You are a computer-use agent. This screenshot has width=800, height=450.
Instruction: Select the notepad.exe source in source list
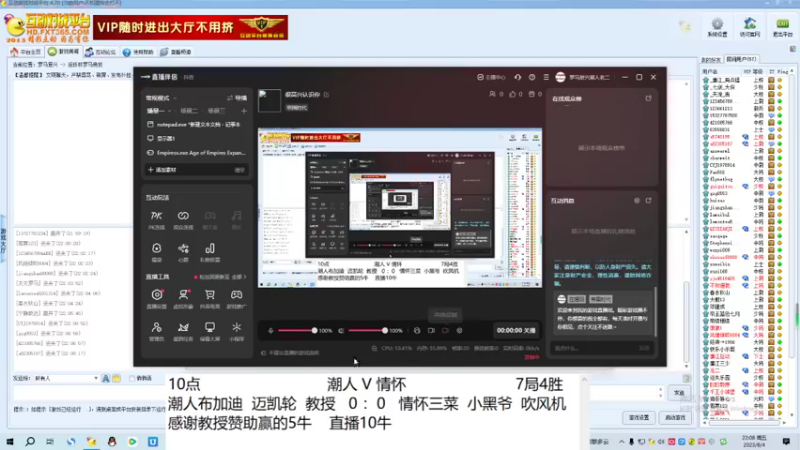click(x=196, y=124)
